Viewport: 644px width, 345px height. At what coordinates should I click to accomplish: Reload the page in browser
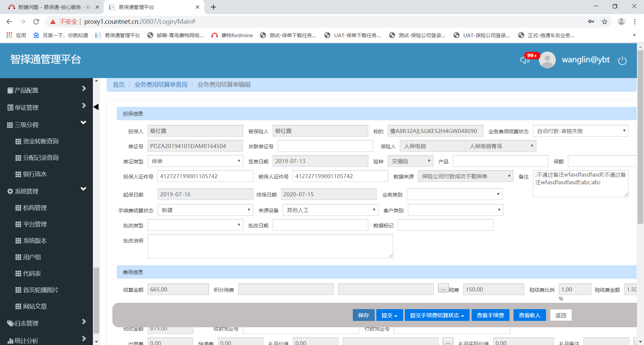(36, 22)
